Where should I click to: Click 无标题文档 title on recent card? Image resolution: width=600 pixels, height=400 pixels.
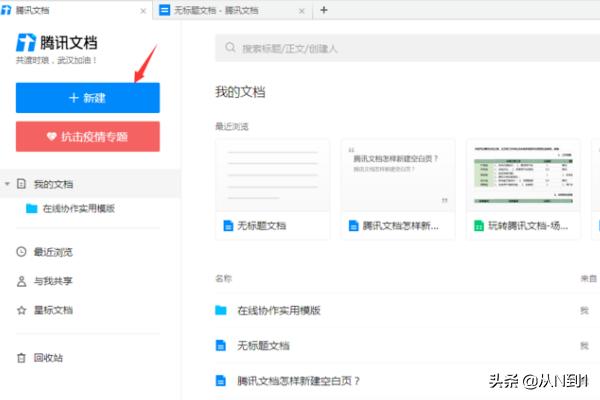point(262,226)
